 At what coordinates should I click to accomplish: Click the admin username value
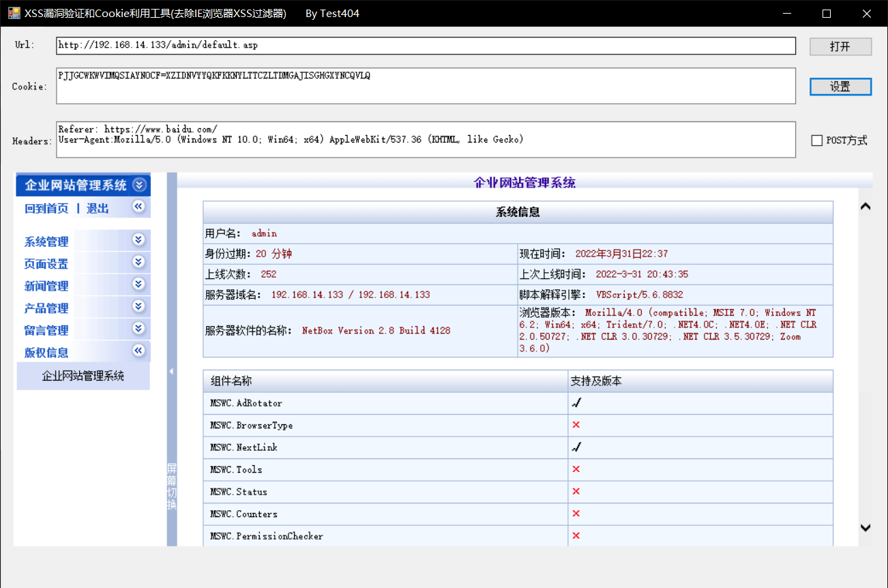(264, 233)
